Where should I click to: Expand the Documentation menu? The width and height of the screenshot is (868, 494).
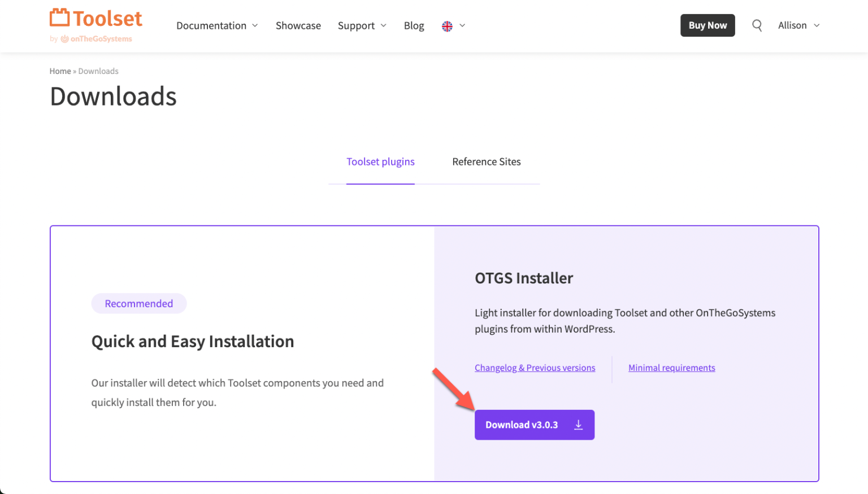[x=217, y=25]
